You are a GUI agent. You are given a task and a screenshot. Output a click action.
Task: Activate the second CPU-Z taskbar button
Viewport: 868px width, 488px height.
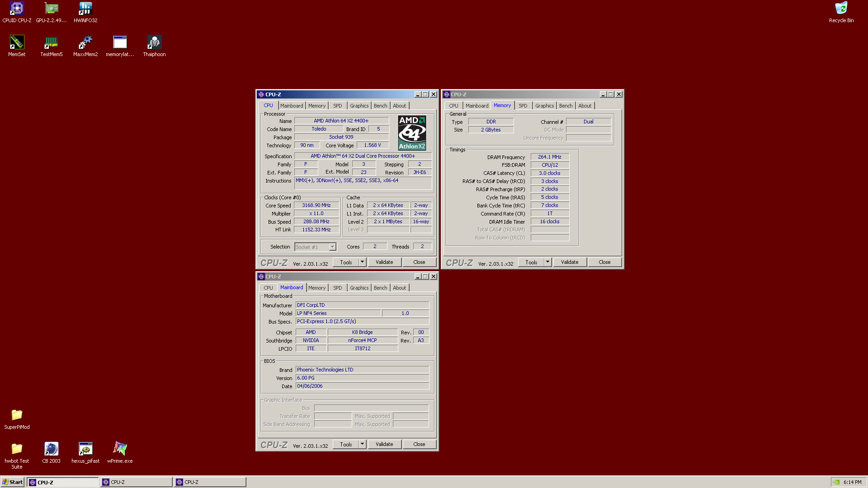(136, 482)
